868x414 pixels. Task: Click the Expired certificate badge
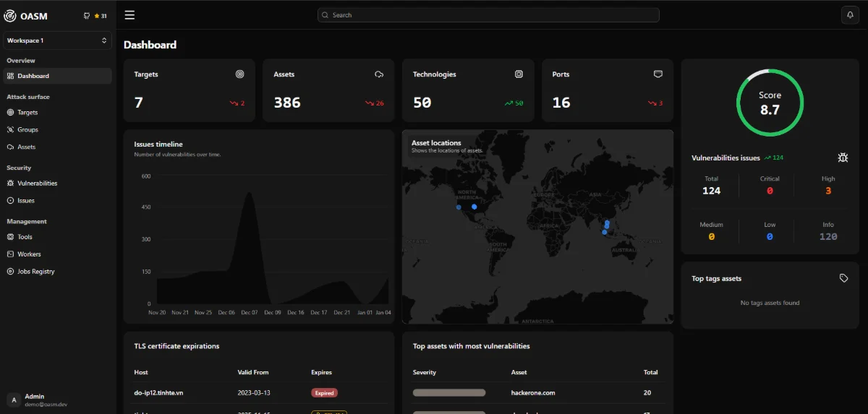(x=324, y=393)
